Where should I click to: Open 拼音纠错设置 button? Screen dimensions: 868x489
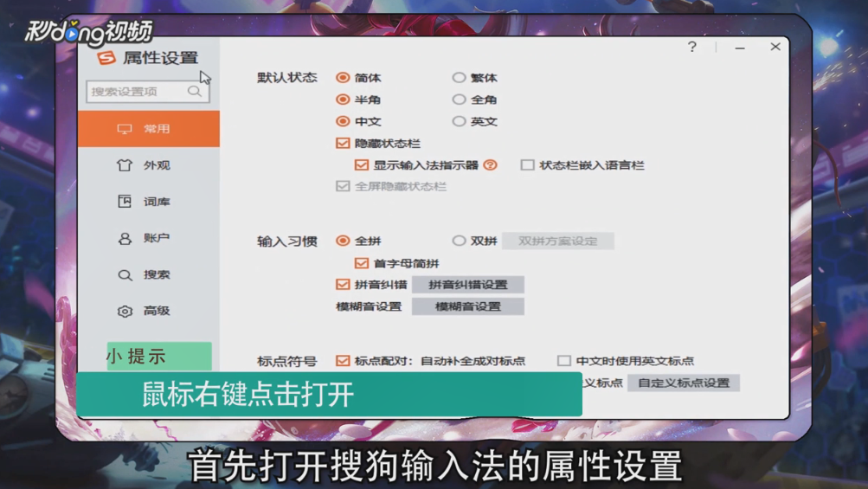[468, 285]
